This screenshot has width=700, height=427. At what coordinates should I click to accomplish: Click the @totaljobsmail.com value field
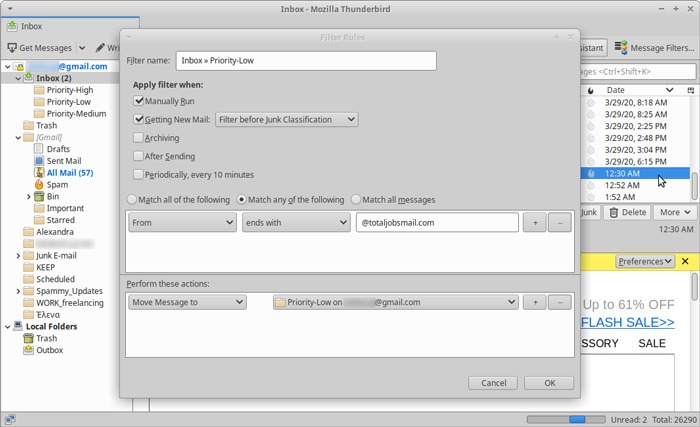point(437,222)
